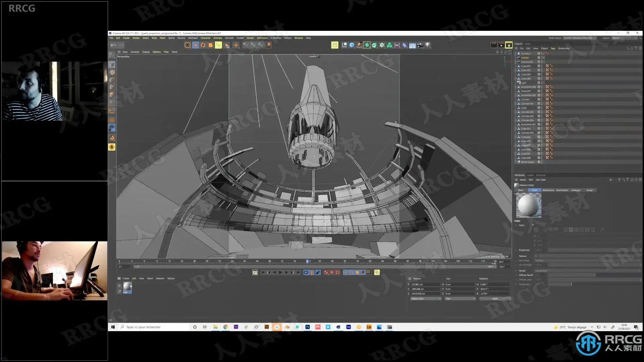Click the Apply coordinates button
644x362 pixels.
pyautogui.click(x=495, y=299)
